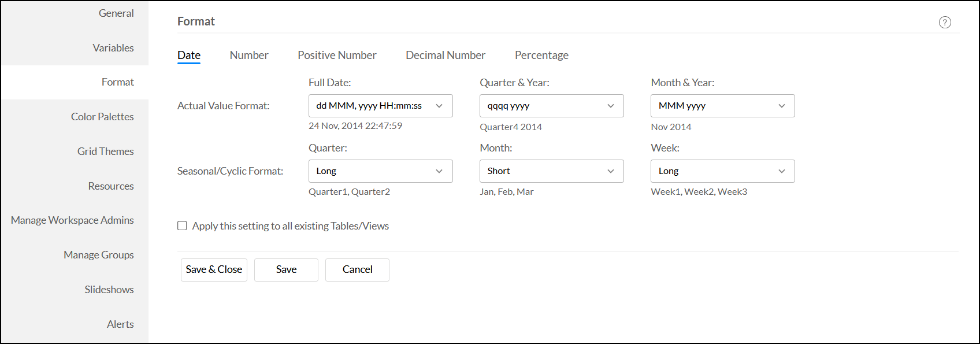Expand the Quarter & Year format dropdown
The height and width of the screenshot is (344, 980).
pos(551,106)
